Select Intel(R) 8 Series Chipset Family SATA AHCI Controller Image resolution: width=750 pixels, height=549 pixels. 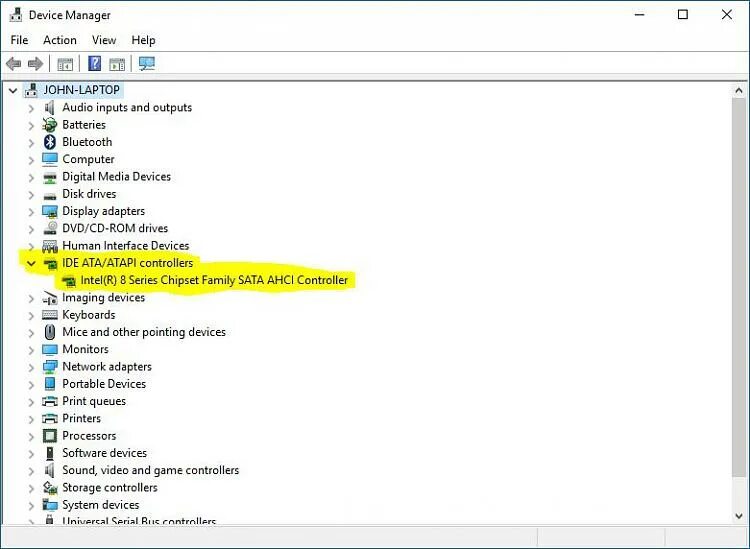[214, 280]
